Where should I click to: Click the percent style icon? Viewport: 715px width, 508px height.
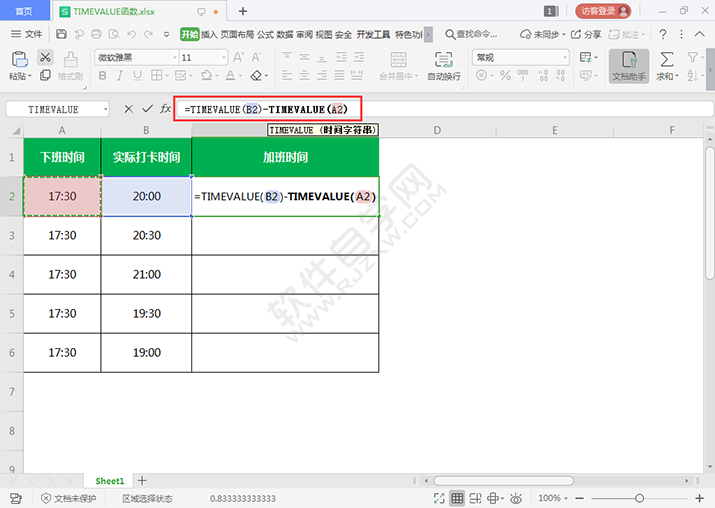pos(505,75)
